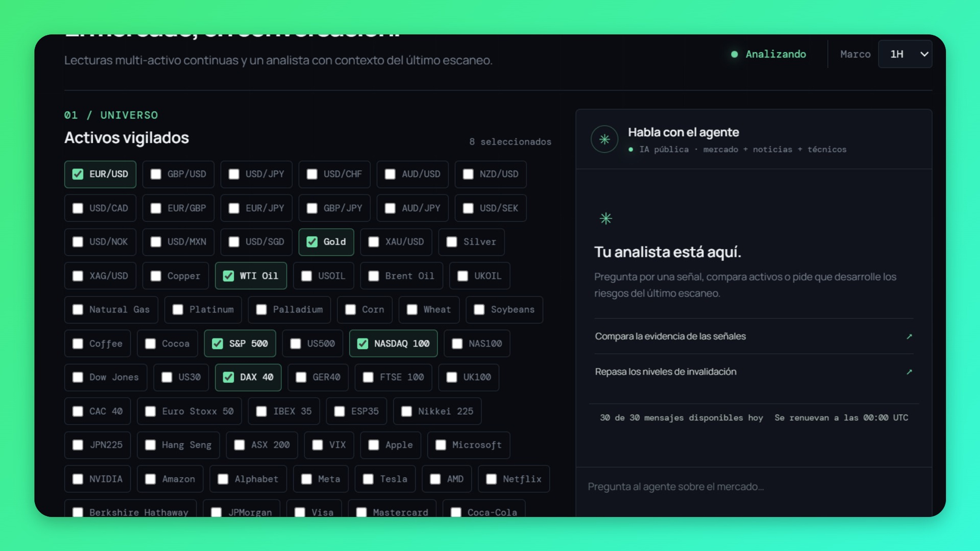The height and width of the screenshot is (551, 980).
Task: Check the Tesla stock box
Action: click(368, 479)
